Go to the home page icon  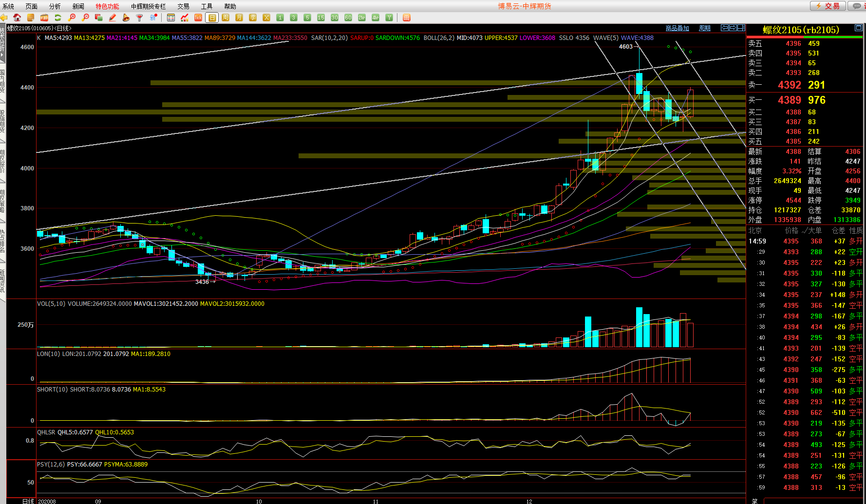17,18
